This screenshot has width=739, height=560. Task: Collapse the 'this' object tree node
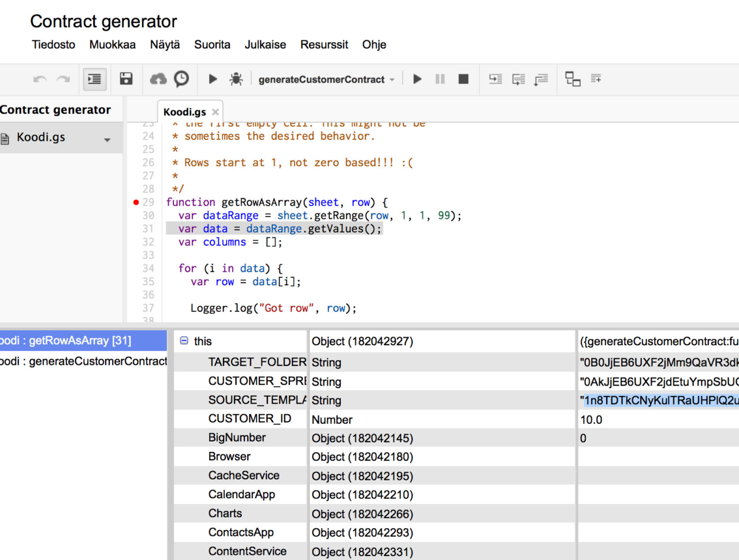[x=184, y=341]
